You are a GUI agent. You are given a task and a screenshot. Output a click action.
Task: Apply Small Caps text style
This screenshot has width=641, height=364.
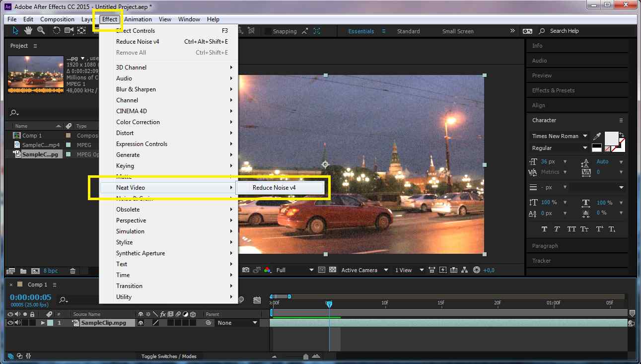pos(585,229)
